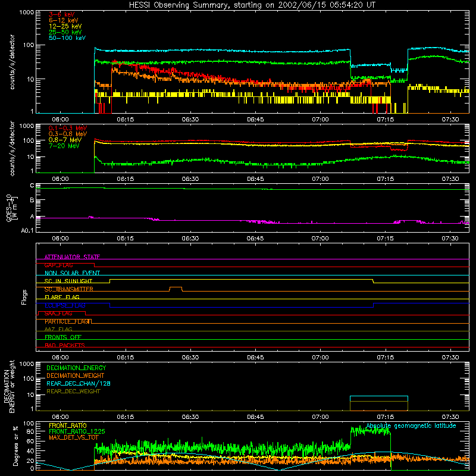Click the DECIMATION_WEIGHT legend label
The image size is (476, 476).
[x=76, y=375]
